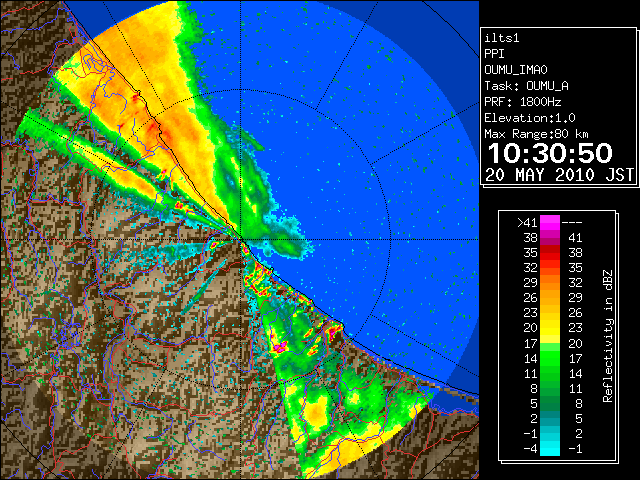The height and width of the screenshot is (480, 640).
Task: Select the 'Elevation:1.0' text
Action: pyautogui.click(x=530, y=118)
